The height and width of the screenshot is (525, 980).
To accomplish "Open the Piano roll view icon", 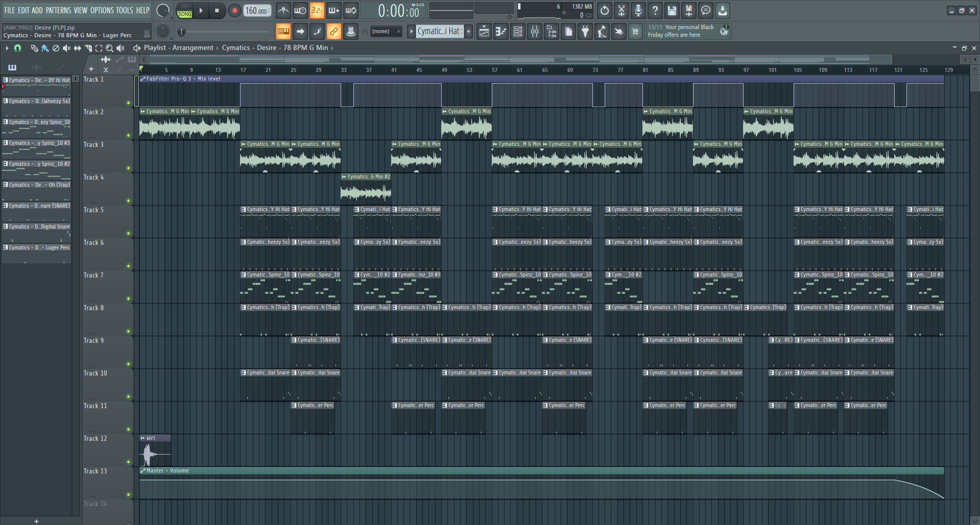I will coord(500,32).
